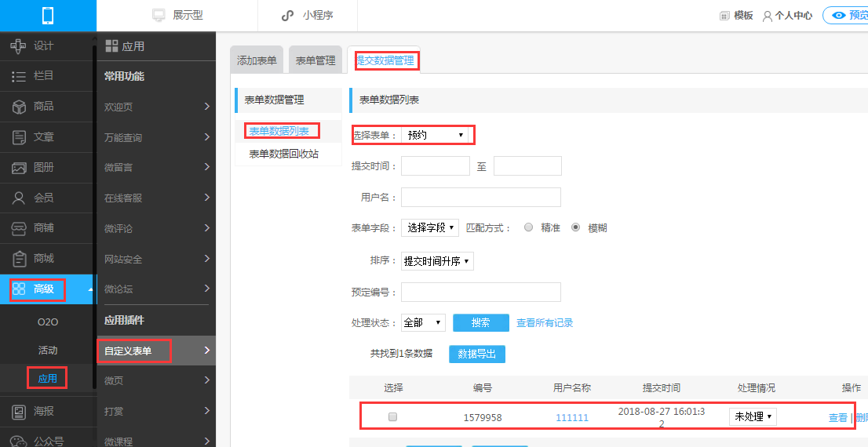The height and width of the screenshot is (447, 868).
Task: Click the mobile phone icon at top left
Action: tap(48, 16)
